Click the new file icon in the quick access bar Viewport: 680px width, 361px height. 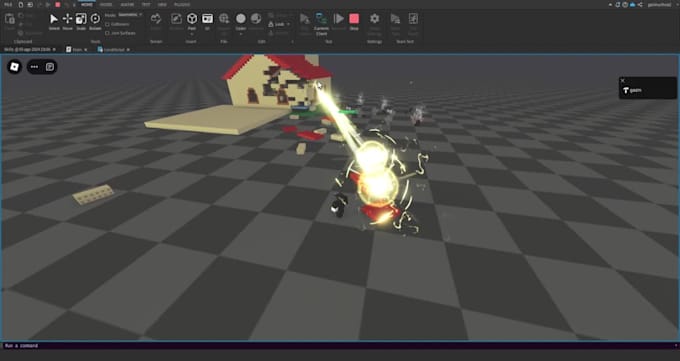point(20,4)
